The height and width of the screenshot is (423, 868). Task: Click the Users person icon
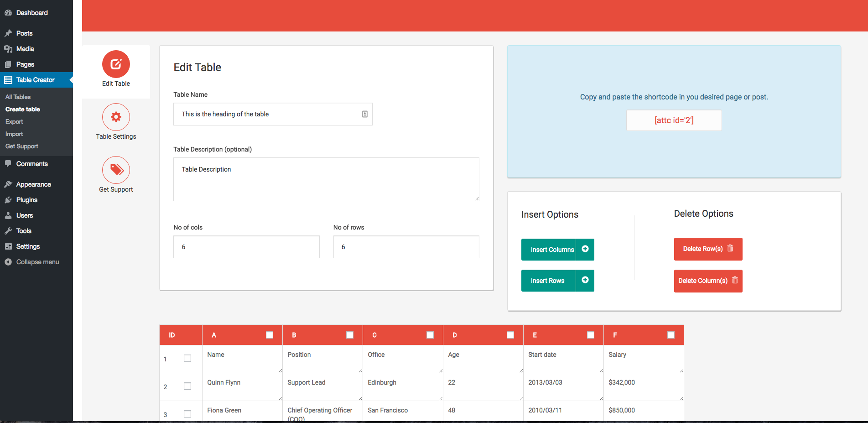click(x=8, y=215)
